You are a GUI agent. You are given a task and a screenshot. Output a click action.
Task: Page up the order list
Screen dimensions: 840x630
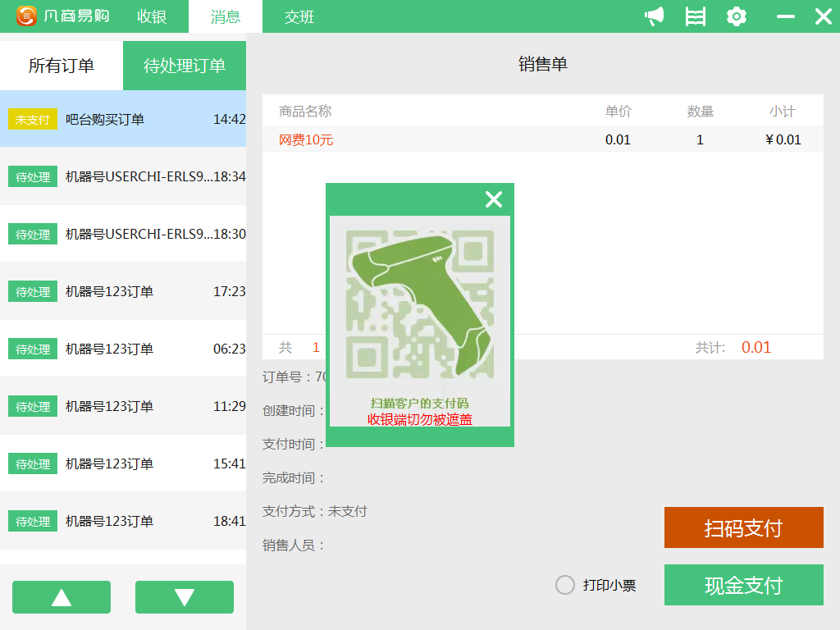pyautogui.click(x=62, y=597)
